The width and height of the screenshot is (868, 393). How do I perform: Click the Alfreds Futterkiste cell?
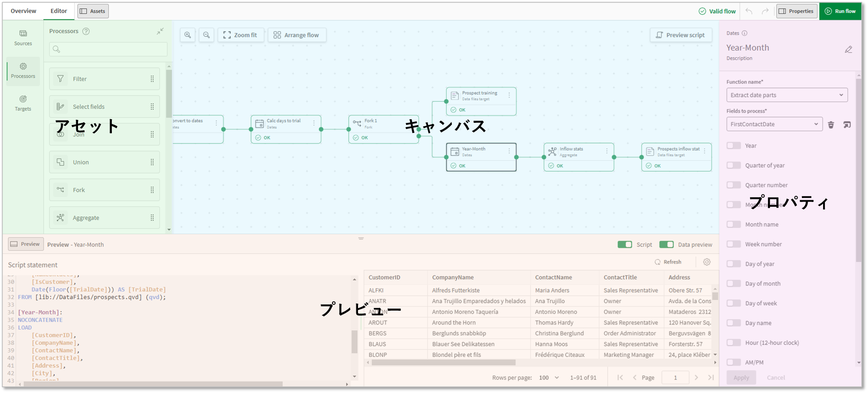(x=456, y=290)
